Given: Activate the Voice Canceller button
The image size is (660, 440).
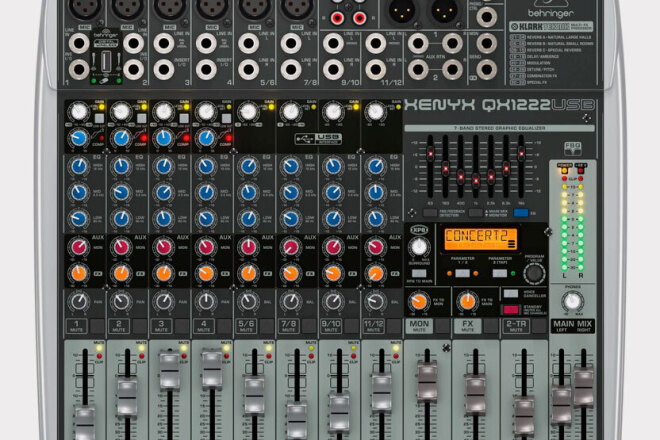Looking at the screenshot, I should click(x=511, y=293).
